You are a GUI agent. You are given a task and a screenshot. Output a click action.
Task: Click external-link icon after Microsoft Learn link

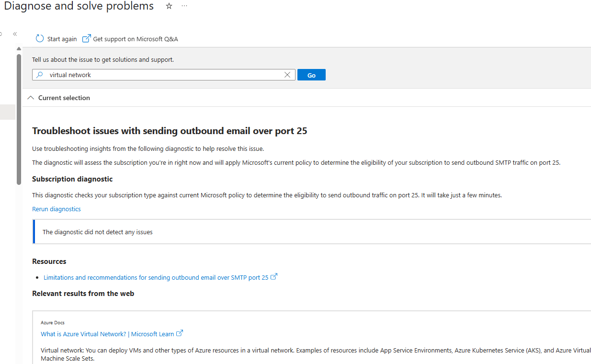pos(180,333)
